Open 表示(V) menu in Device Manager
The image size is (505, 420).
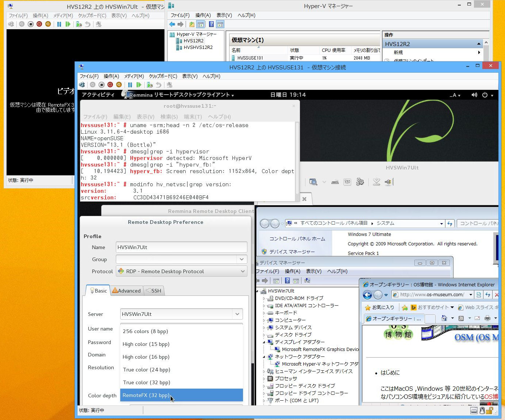314,271
